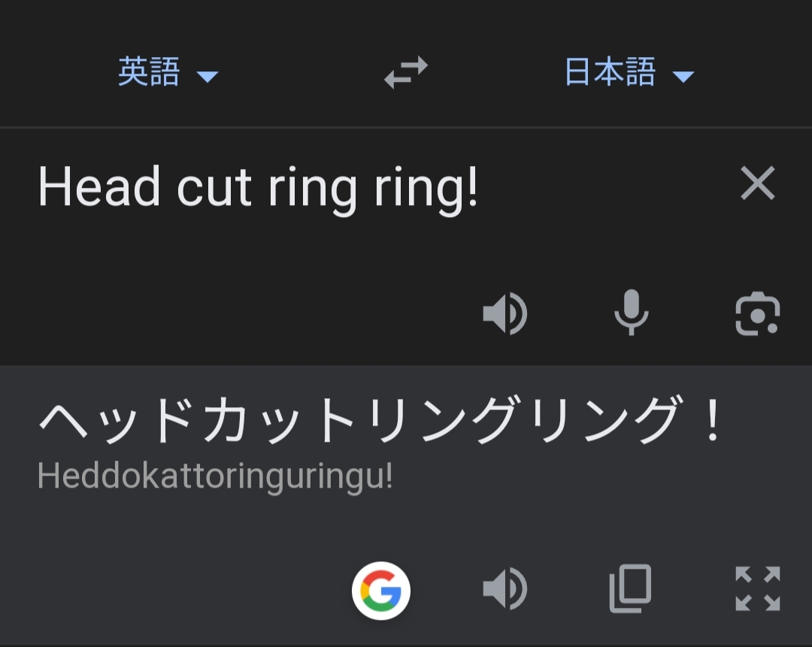Search translation with Google logo button
The image size is (812, 647).
click(x=381, y=590)
